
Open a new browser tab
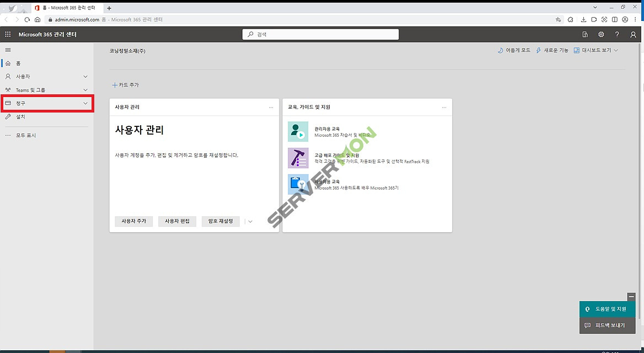[109, 8]
